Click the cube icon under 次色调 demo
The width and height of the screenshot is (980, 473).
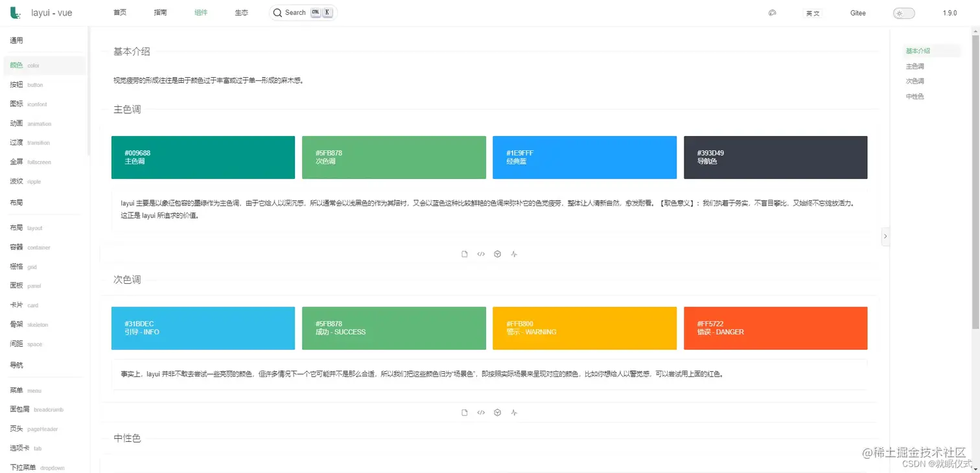tap(497, 413)
